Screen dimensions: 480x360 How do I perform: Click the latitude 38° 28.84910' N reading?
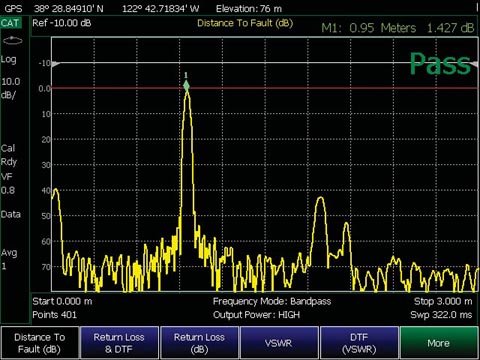click(x=69, y=9)
